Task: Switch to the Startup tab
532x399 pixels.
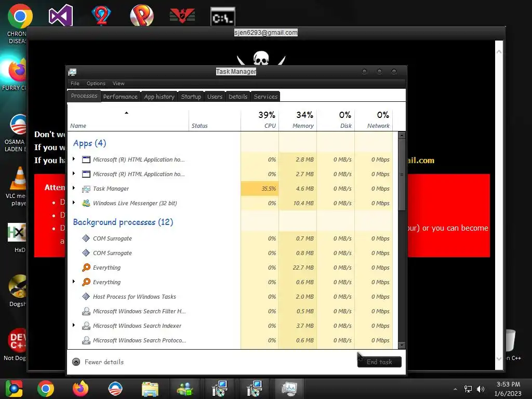Action: click(191, 97)
